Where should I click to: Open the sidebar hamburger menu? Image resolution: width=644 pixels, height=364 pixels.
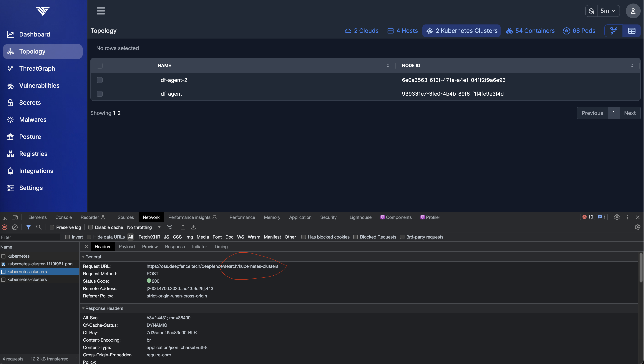[101, 11]
